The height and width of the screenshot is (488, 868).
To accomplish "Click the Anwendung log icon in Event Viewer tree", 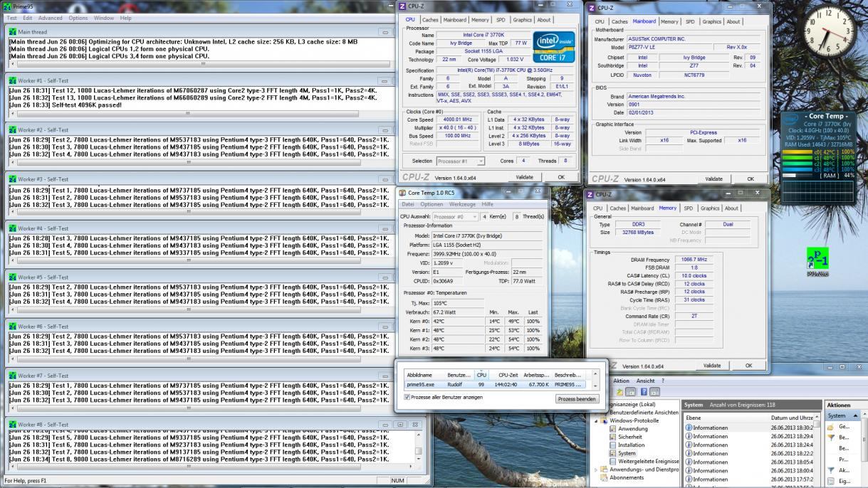I will pos(612,429).
